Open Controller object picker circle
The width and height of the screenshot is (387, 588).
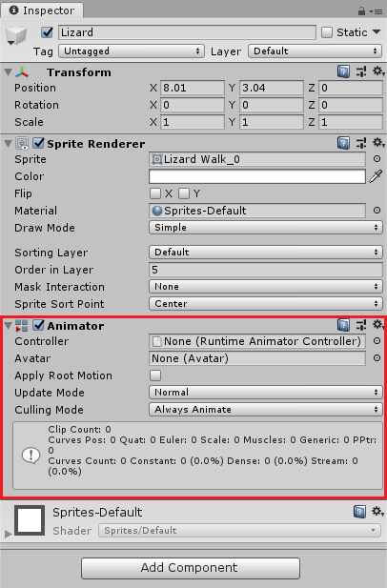point(377,341)
